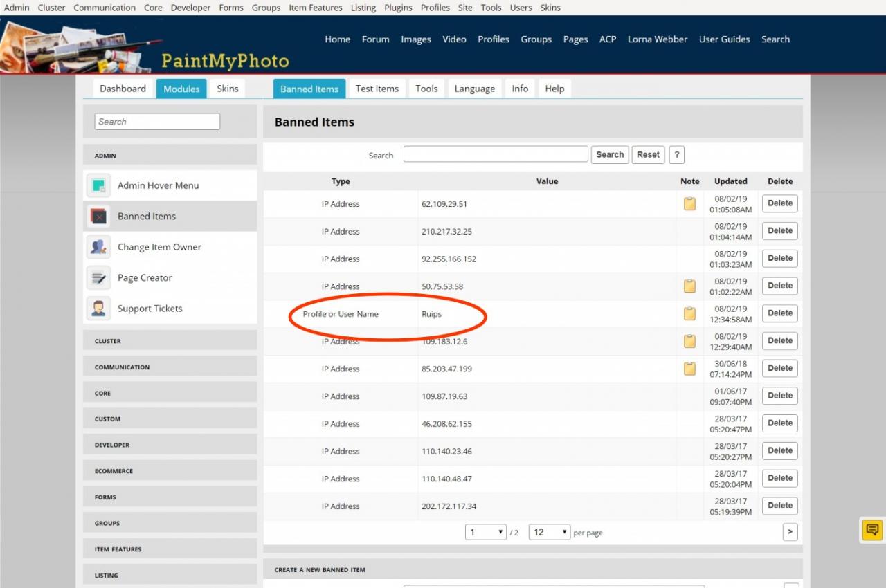Screen dimensions: 886x588
Task: Select the value 110.140.23.46
Action: coord(446,452)
